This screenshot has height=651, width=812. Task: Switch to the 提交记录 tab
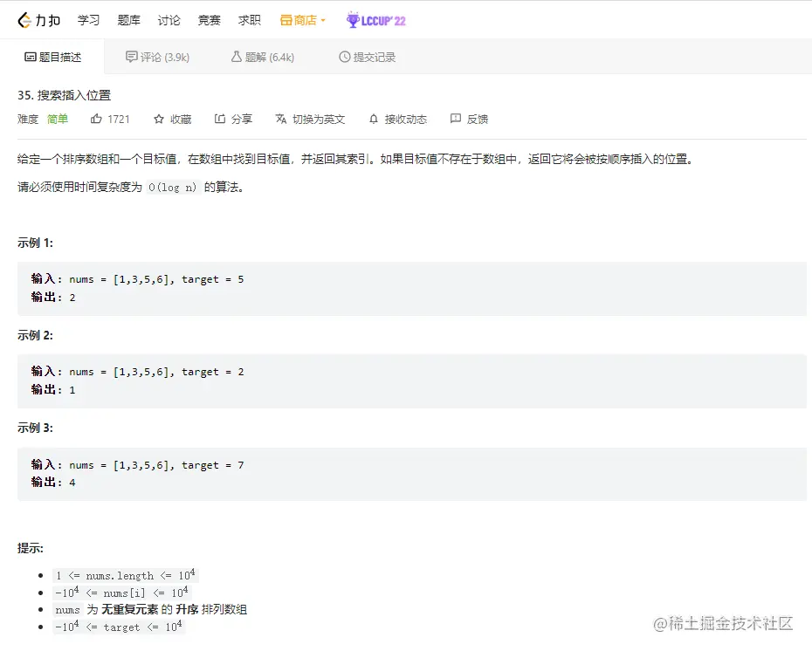(x=368, y=57)
